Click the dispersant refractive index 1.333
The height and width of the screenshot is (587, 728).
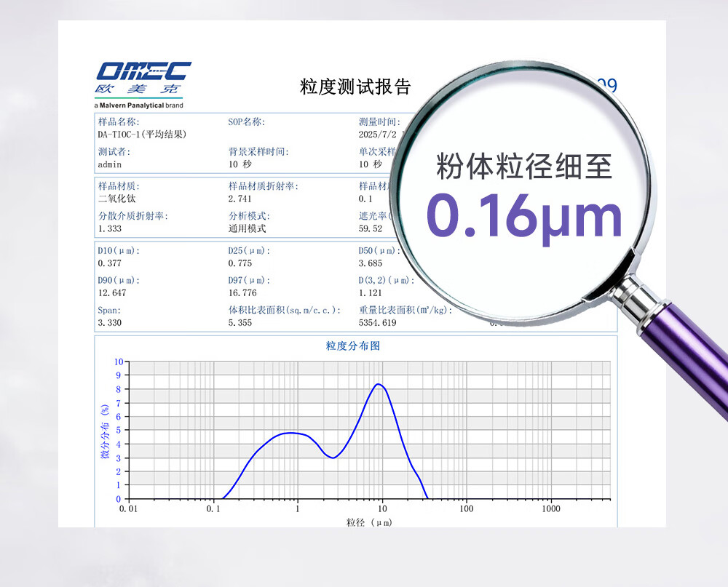click(x=110, y=228)
